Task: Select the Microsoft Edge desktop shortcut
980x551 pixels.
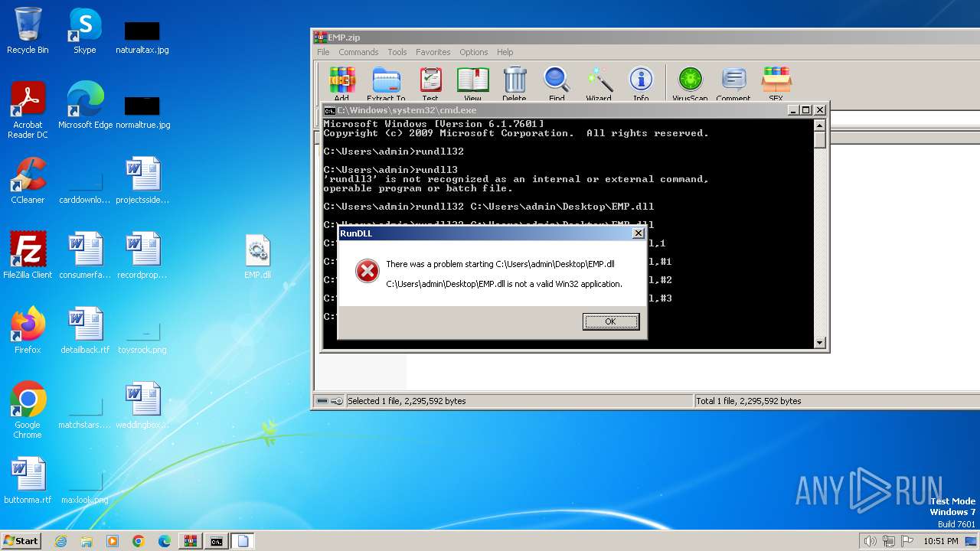Action: [x=86, y=106]
